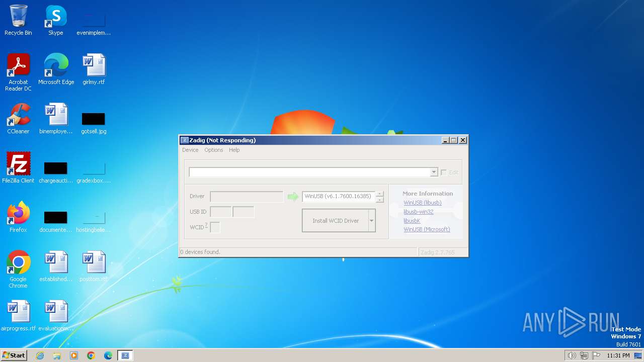The image size is (644, 362).
Task: Click the Zadig 2.7.765 version text
Action: click(438, 252)
